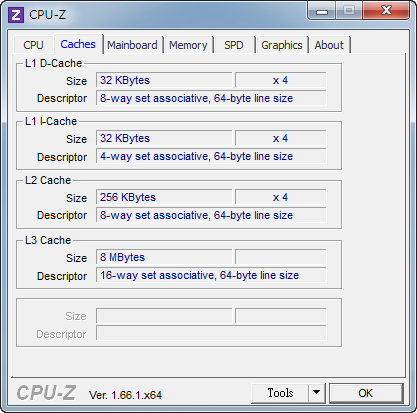Image resolution: width=417 pixels, height=413 pixels.
Task: Minimize the CPU-Z window
Action: (x=322, y=12)
